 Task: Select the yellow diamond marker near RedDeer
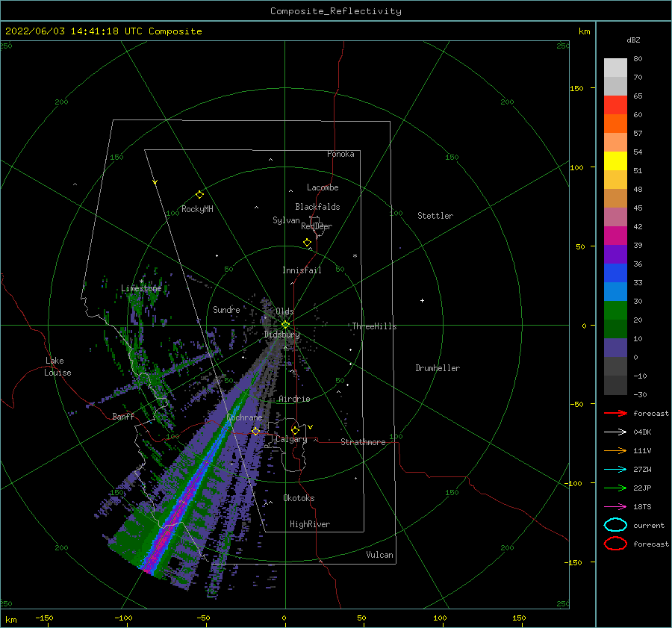307,242
